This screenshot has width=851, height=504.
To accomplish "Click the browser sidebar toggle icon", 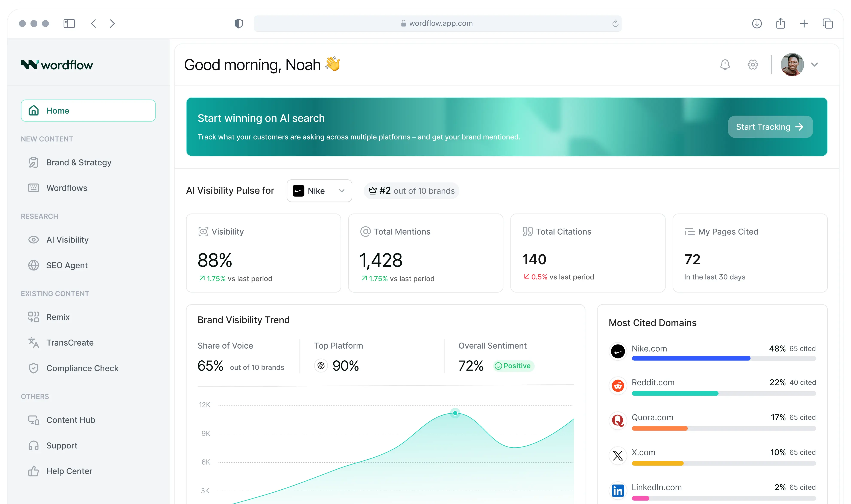I will [69, 23].
